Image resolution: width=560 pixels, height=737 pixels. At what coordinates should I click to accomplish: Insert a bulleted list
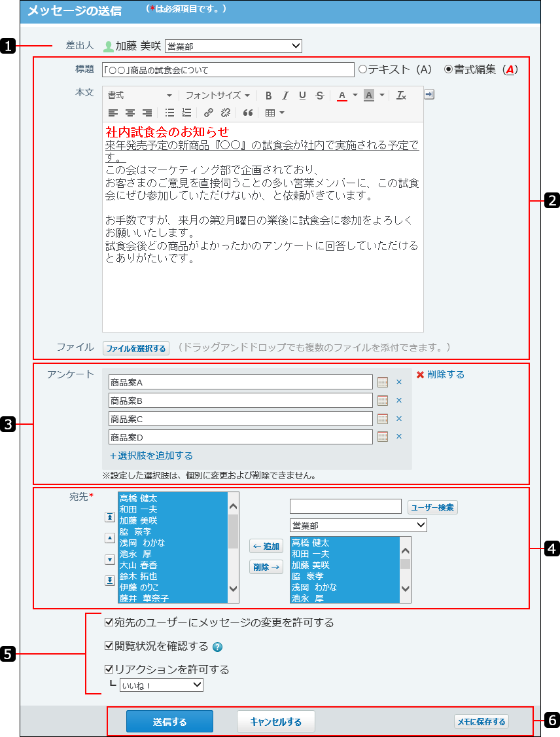pyautogui.click(x=169, y=113)
